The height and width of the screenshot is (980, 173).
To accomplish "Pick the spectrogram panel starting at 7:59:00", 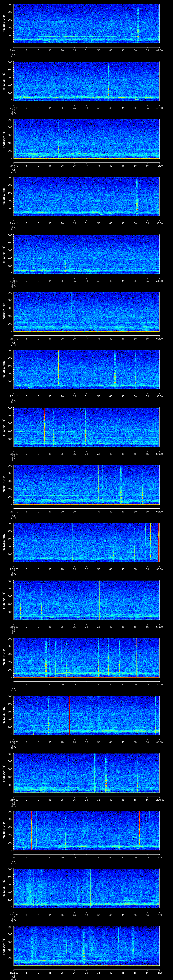I will click(87, 773).
